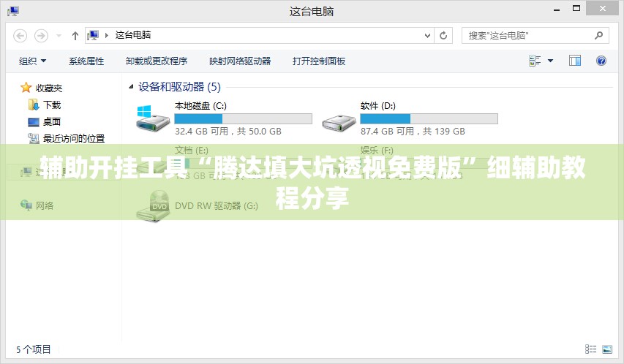This screenshot has width=624, height=364.
Task: Click C: drive usage bar
Action: [x=243, y=118]
